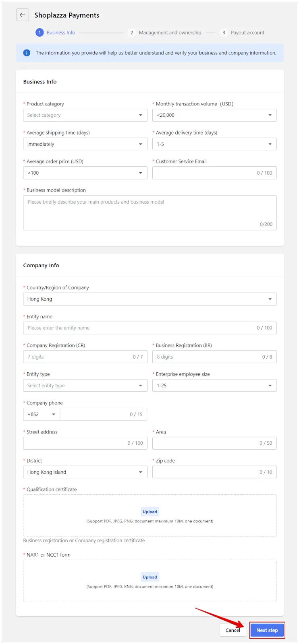Open the District dropdown showing Hong Kong Island

85,472
